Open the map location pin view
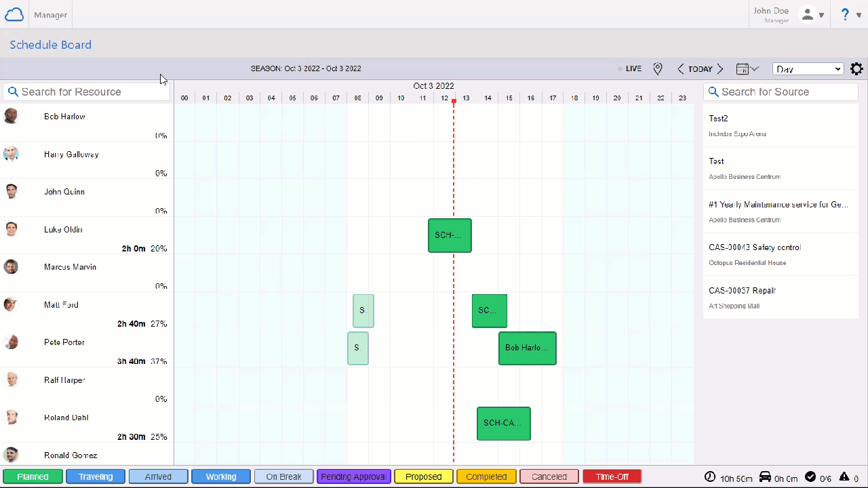868x488 pixels. [657, 68]
